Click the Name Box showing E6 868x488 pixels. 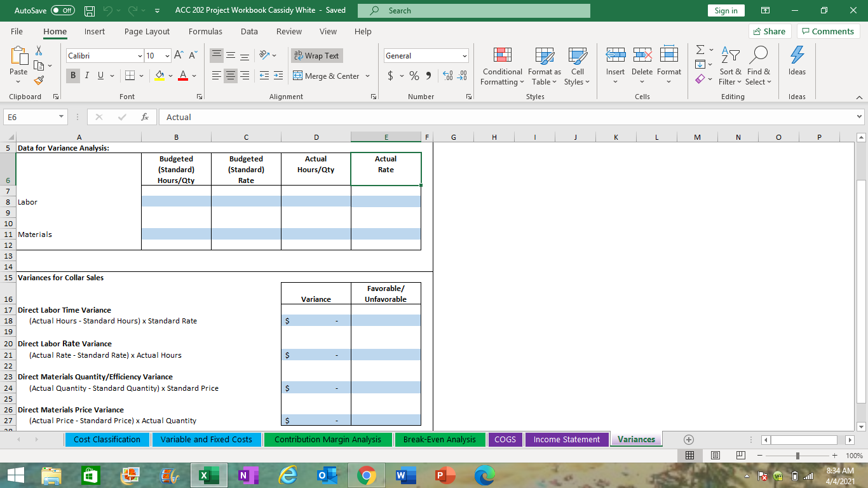pyautogui.click(x=31, y=117)
